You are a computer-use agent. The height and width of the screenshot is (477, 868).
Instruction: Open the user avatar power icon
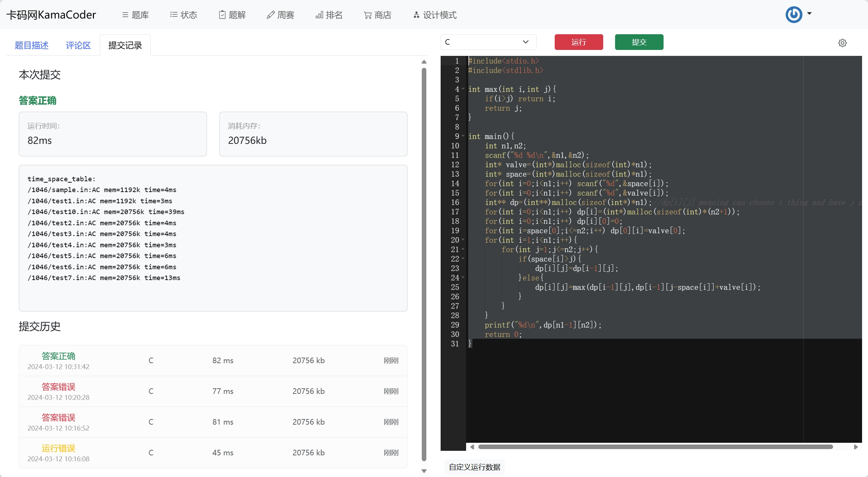click(794, 15)
